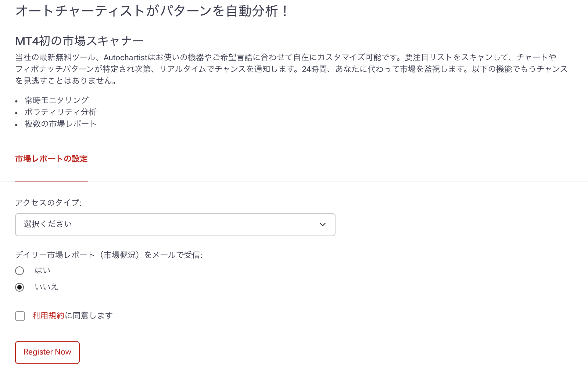
Task: Select the いいえ radio button
Action: [x=19, y=287]
